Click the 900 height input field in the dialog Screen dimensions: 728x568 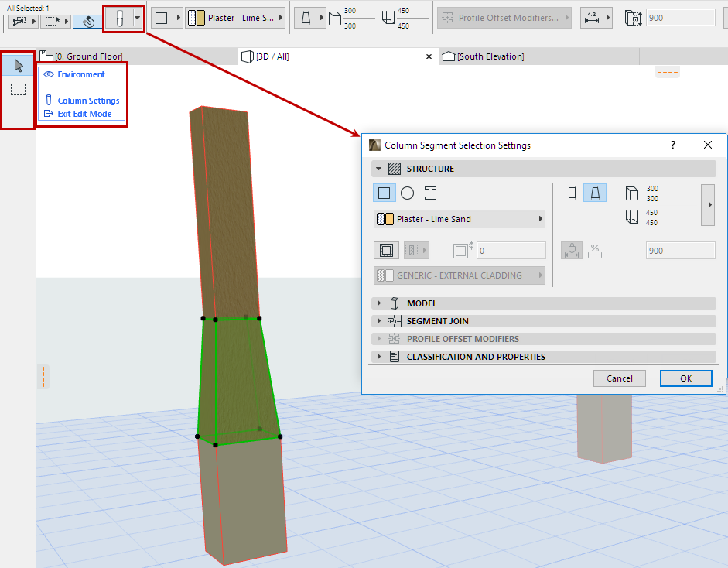[679, 250]
